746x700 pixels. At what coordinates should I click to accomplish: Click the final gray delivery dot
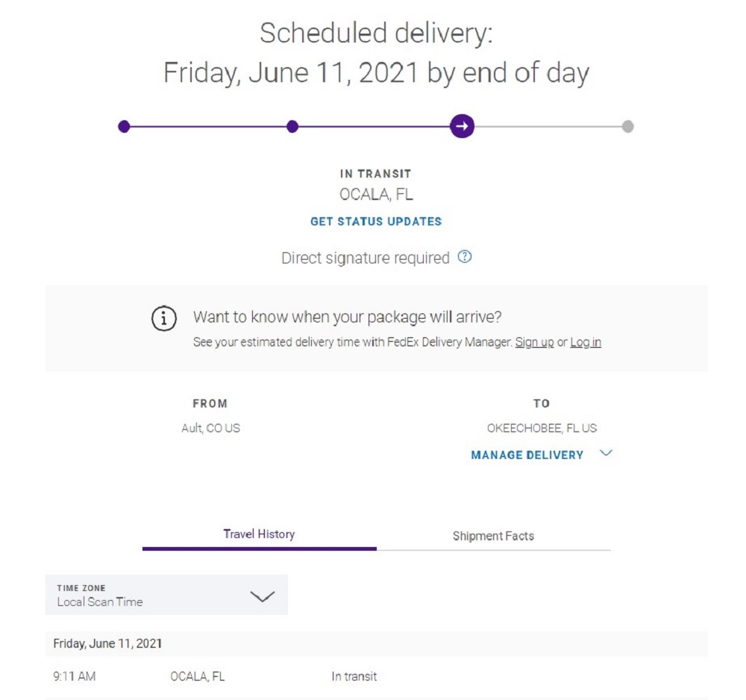pyautogui.click(x=627, y=127)
